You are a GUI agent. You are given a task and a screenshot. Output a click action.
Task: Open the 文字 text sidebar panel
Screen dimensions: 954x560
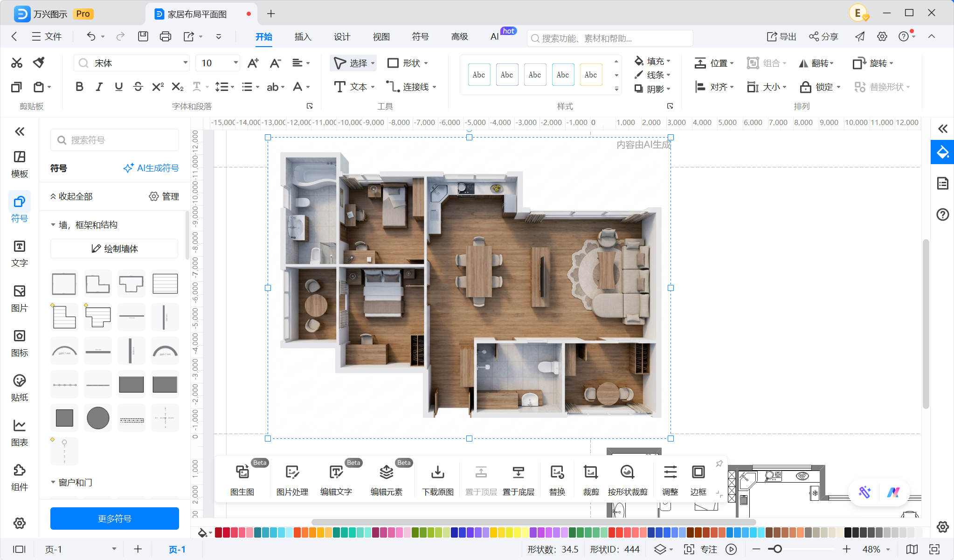(20, 254)
